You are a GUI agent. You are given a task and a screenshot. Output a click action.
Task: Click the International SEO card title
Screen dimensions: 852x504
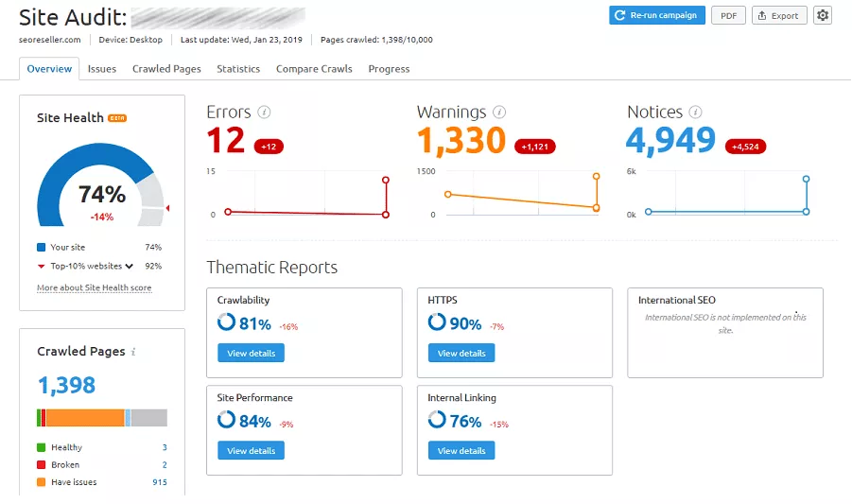pos(676,301)
